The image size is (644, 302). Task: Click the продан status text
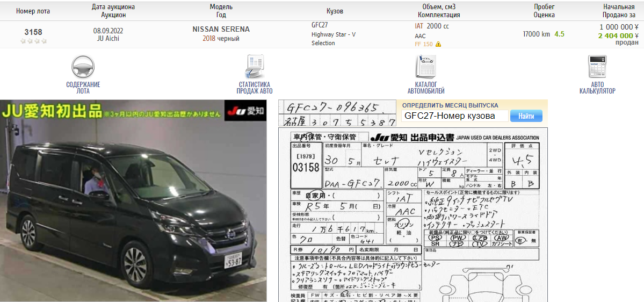coord(627,43)
